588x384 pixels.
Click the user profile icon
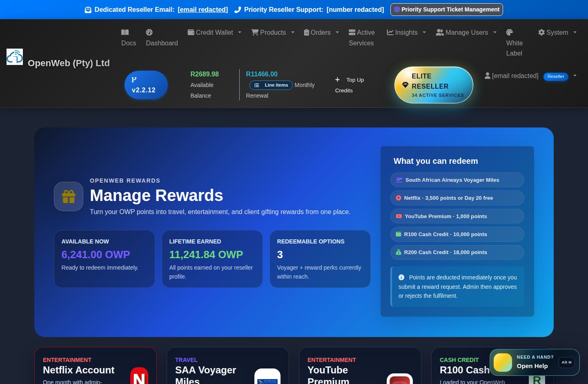[487, 76]
